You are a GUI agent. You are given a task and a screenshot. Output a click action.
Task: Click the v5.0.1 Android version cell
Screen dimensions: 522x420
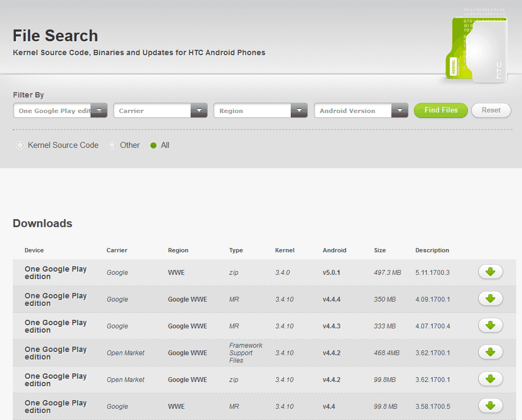(x=331, y=273)
